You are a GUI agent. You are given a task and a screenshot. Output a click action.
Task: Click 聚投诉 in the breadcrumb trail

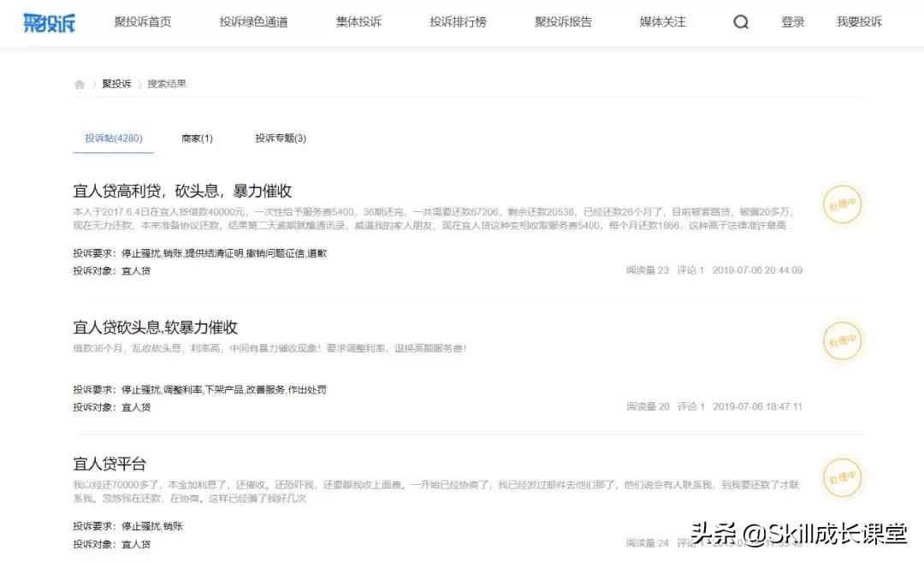(117, 83)
